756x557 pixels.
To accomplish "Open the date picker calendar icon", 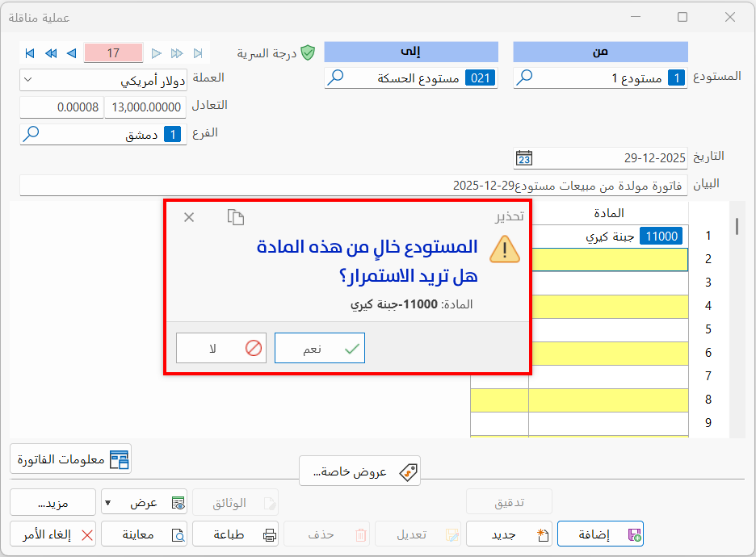I will [524, 157].
